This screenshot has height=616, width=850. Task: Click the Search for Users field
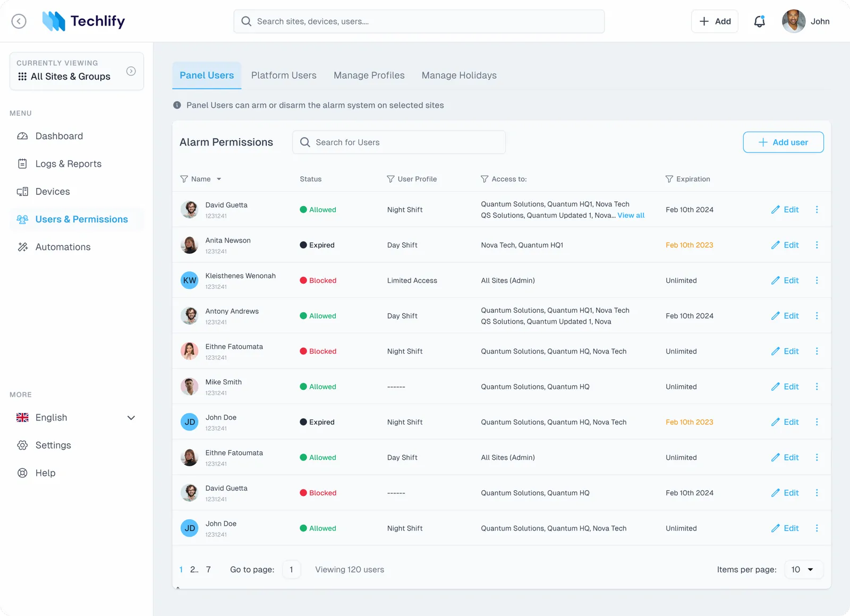pyautogui.click(x=399, y=142)
